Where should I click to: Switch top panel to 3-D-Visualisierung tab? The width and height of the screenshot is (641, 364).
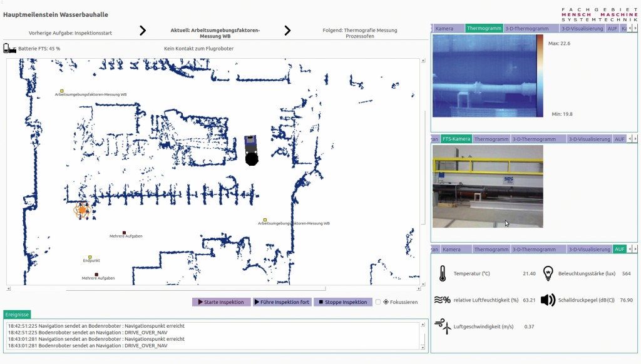(582, 29)
